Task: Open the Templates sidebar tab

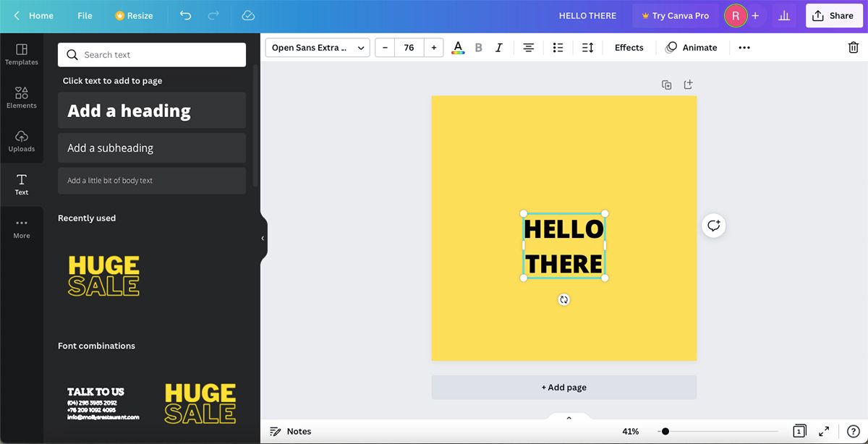Action: (22, 54)
